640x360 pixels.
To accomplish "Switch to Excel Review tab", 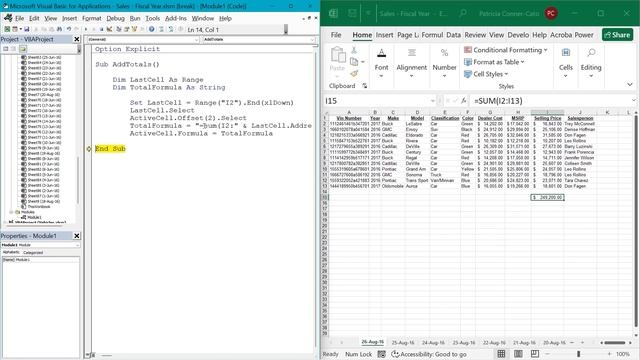I will (x=475, y=35).
